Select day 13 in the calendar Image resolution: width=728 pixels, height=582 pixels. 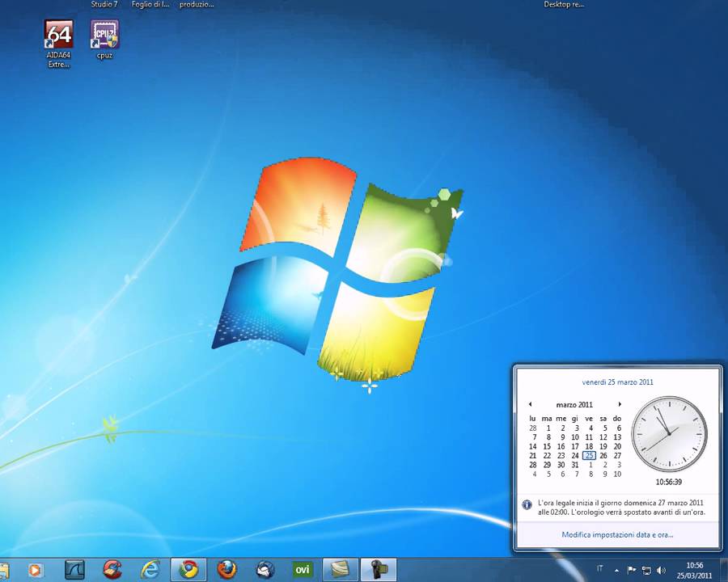[617, 436]
